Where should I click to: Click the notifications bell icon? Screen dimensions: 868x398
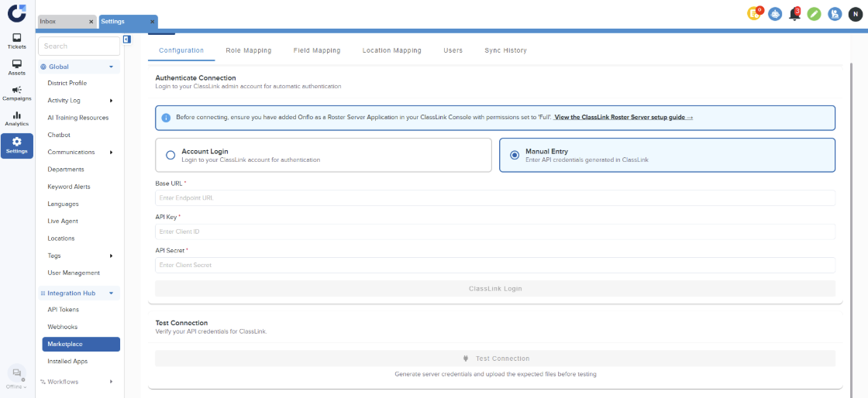(794, 14)
